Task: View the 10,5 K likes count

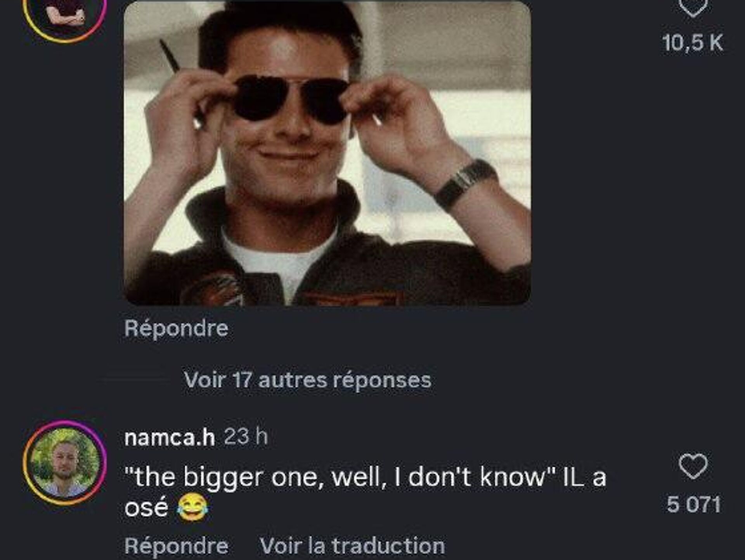Action: coord(693,43)
